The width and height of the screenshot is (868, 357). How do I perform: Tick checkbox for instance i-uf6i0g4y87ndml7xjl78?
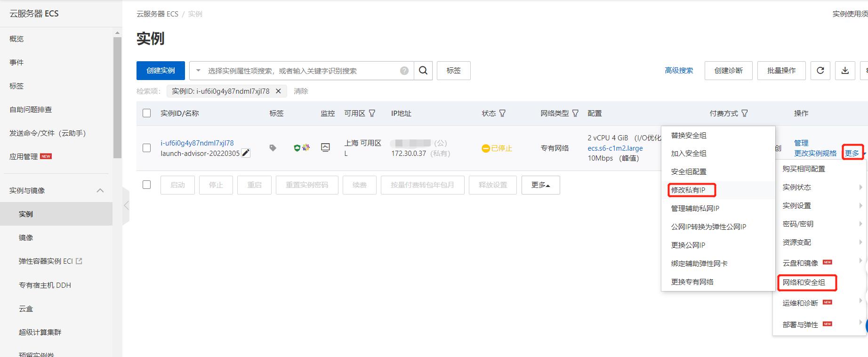pyautogui.click(x=147, y=148)
